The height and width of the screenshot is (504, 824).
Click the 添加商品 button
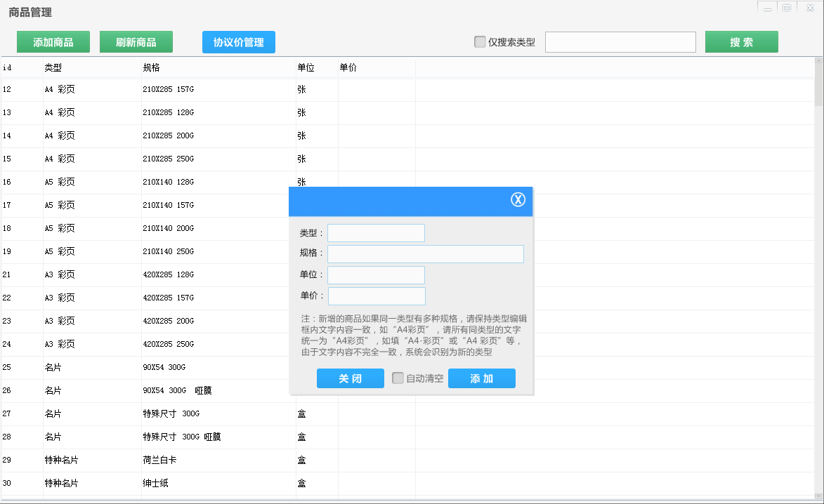pyautogui.click(x=53, y=42)
